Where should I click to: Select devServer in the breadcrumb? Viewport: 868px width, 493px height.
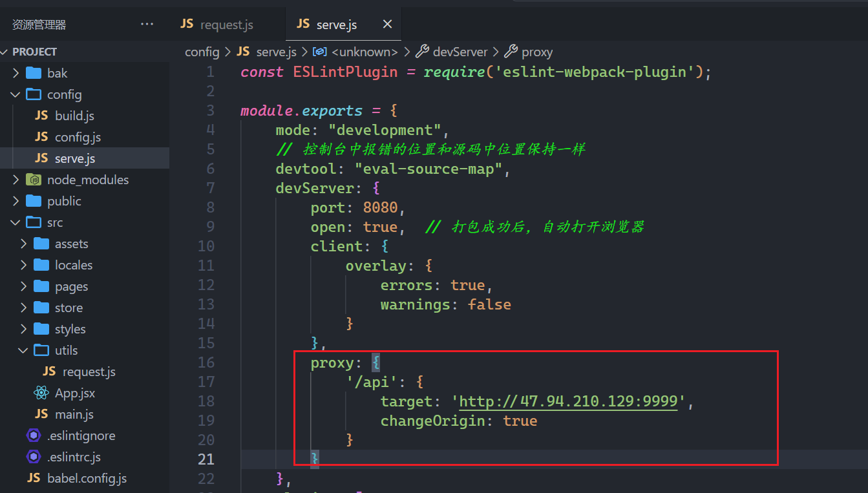tap(460, 52)
